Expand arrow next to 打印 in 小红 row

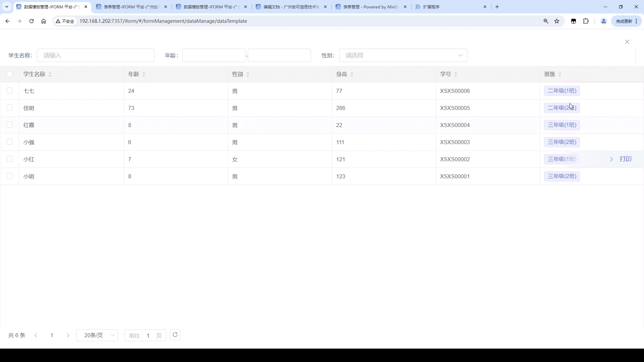point(611,159)
